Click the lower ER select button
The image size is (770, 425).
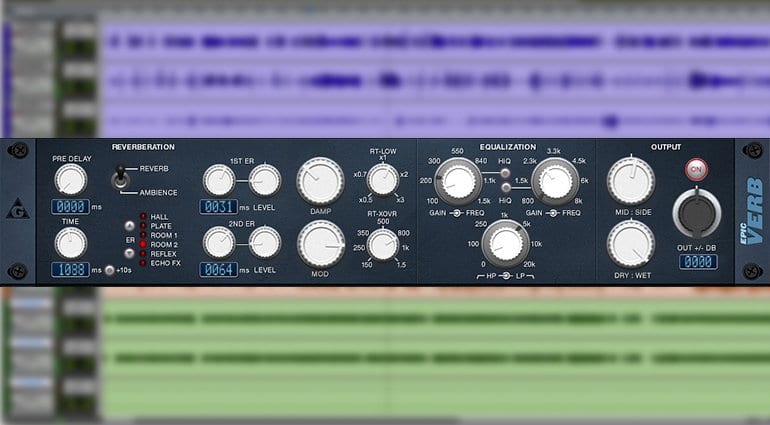[x=129, y=254]
